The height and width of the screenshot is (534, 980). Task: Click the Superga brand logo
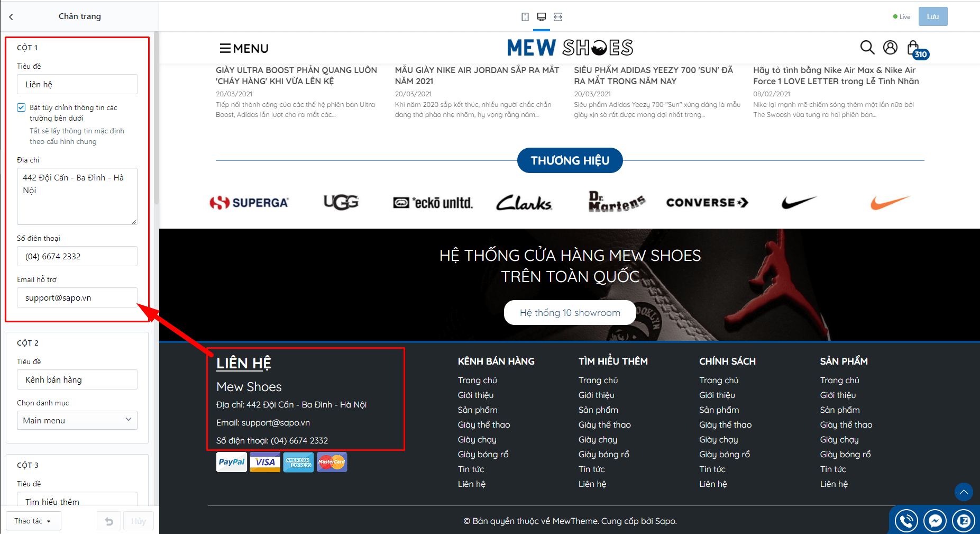pos(249,203)
